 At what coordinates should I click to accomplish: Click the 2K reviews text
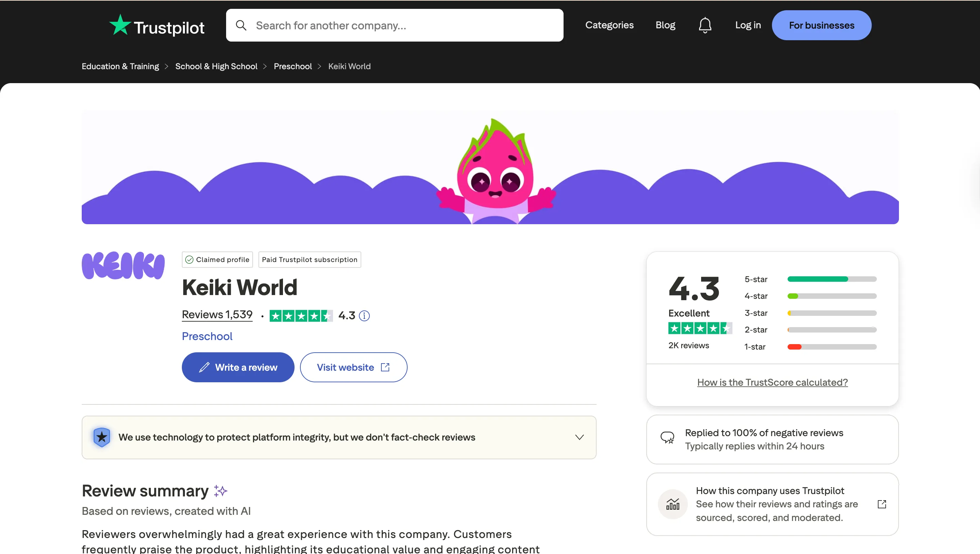click(689, 345)
